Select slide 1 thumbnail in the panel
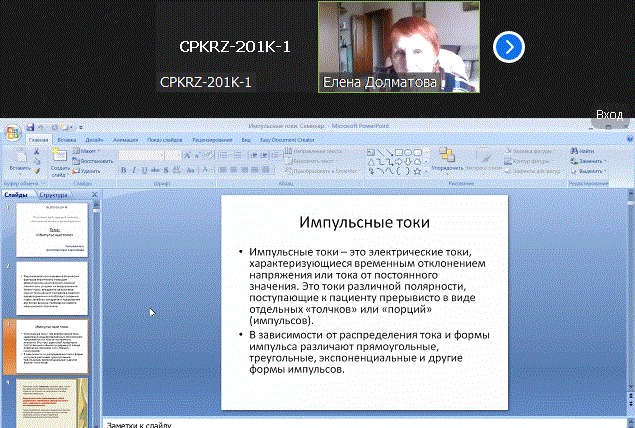635x428 pixels. click(52, 230)
